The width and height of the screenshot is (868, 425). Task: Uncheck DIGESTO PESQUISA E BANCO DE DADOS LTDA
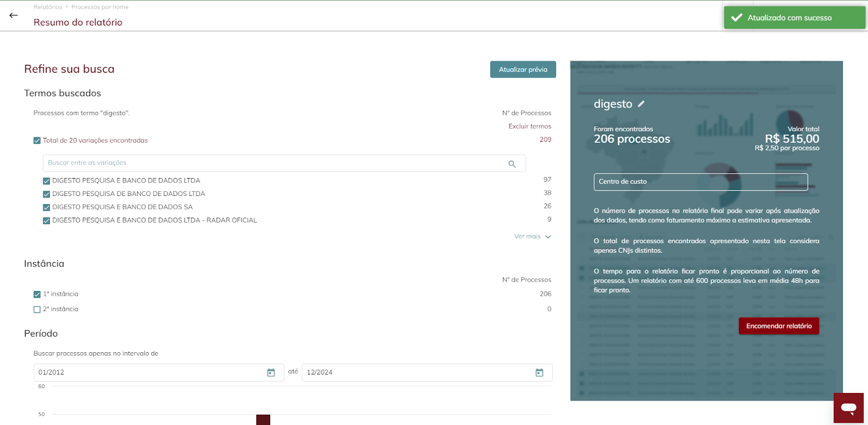pos(46,181)
